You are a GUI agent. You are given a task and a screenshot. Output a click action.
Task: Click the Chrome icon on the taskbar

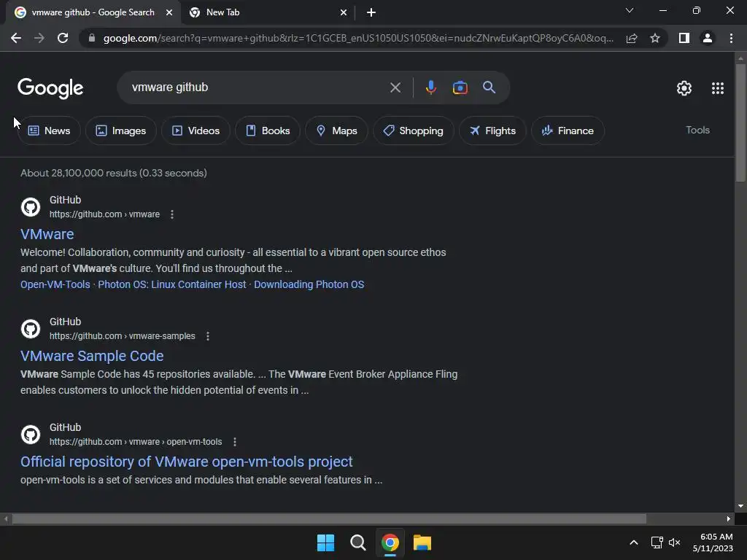coord(390,542)
